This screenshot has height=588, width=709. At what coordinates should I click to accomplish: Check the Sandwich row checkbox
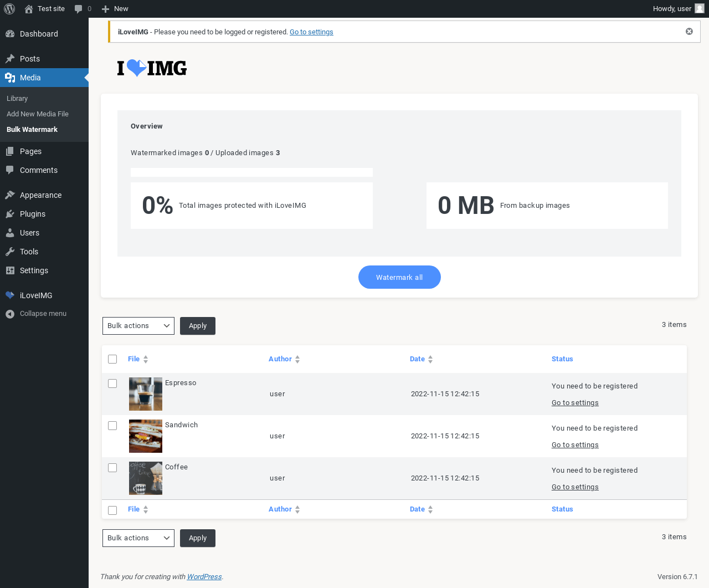click(x=112, y=426)
